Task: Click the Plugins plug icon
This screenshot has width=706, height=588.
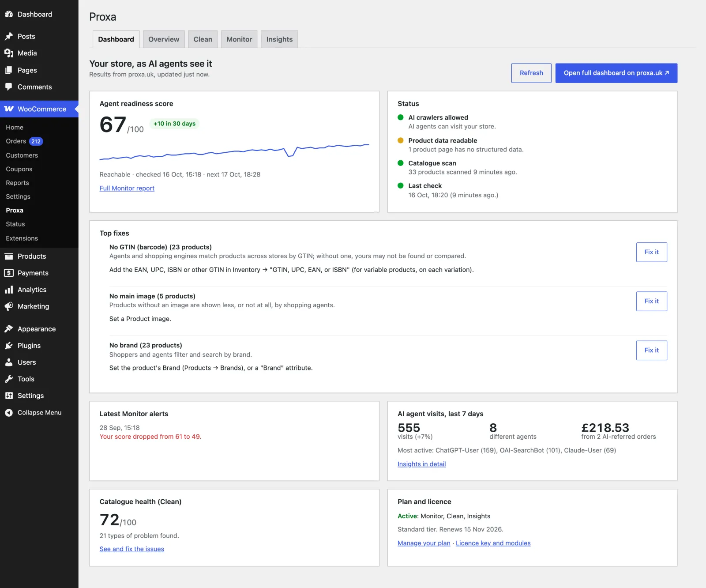Action: 9,346
